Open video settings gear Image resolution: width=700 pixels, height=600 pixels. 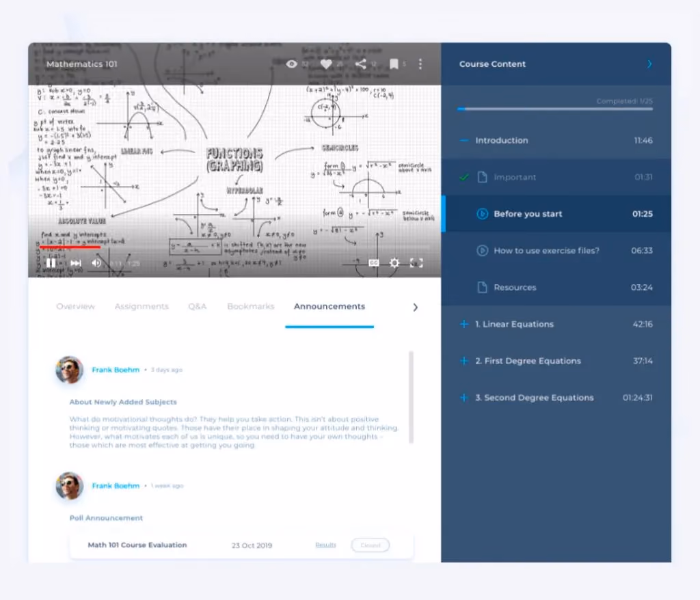394,263
